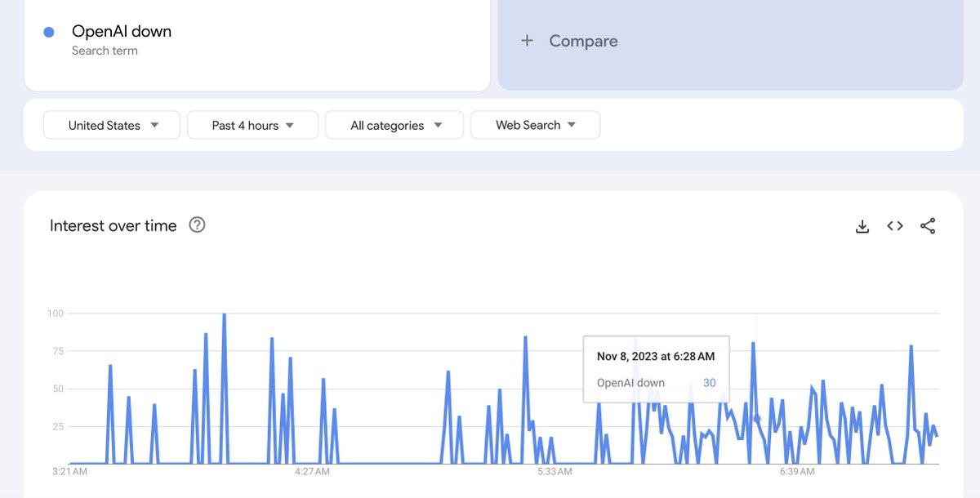Open the United States region dropdown

pos(112,125)
